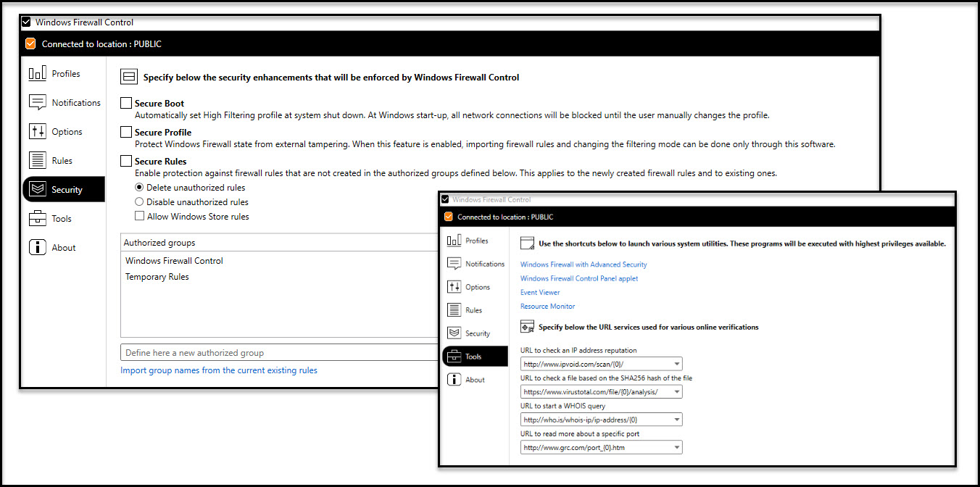Image resolution: width=980 pixels, height=487 pixels.
Task: Click the Profiles icon in the back window sidebar
Action: (38, 73)
